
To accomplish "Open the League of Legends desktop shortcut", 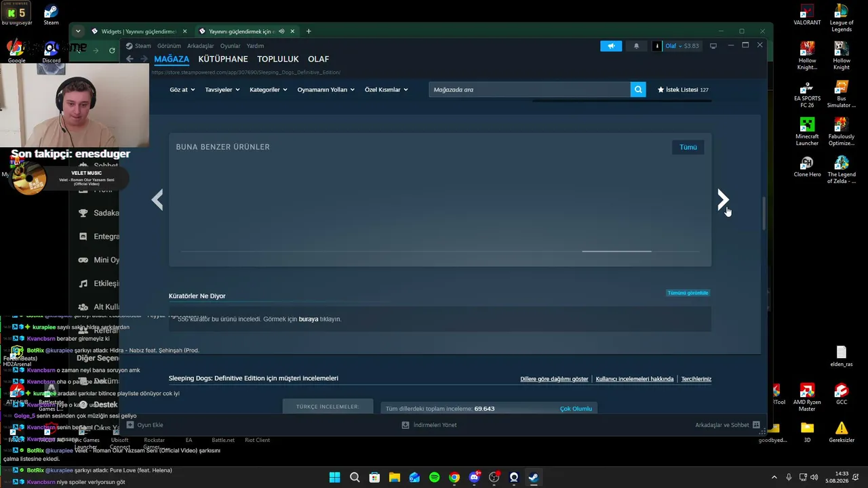I will coord(842,18).
